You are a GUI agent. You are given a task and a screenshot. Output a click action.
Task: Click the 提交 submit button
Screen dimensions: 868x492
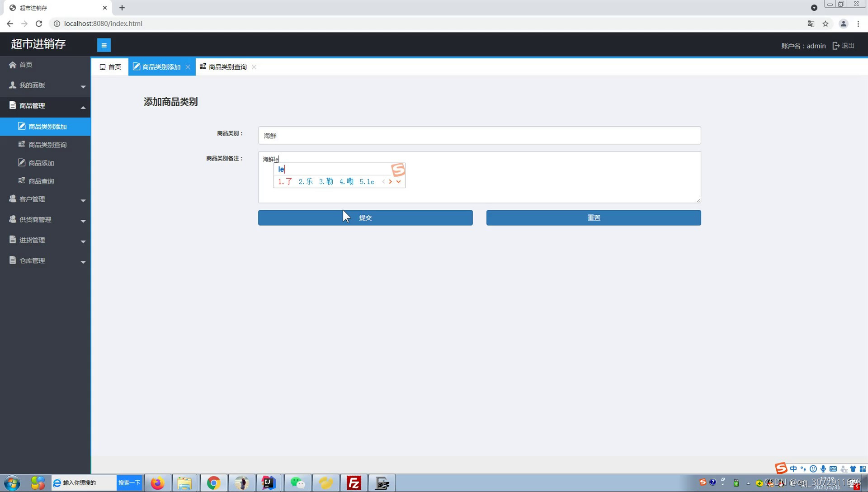pos(365,218)
